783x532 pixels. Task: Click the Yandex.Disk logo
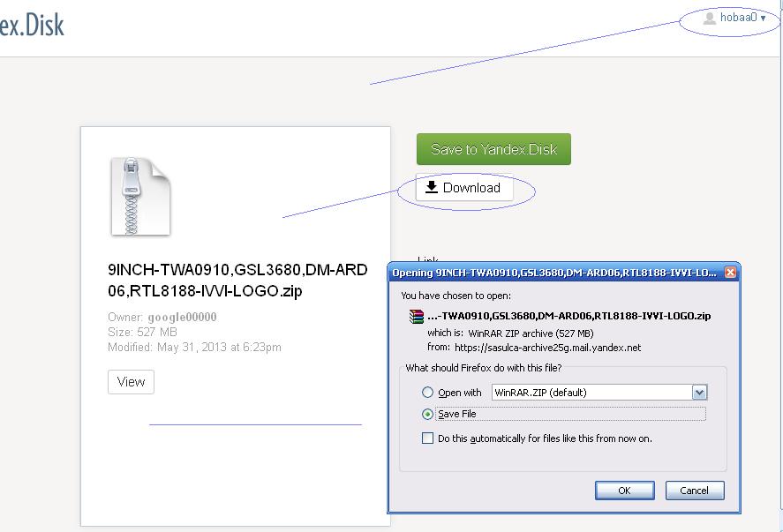click(x=32, y=25)
